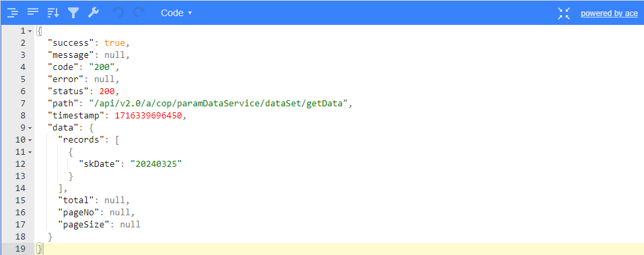Format JSON with the indent icon
Screen dimensions: 644x255
coord(12,13)
